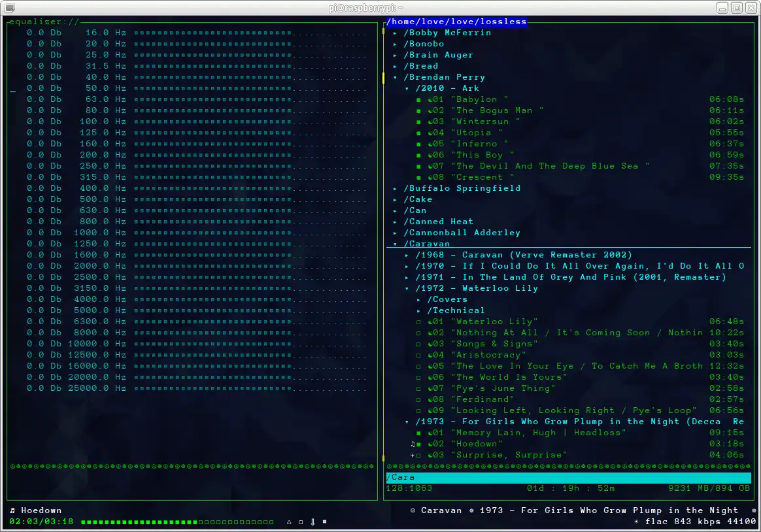Screen dimensions: 761x532
Task: Click the playback progress bar
Action: [x=177, y=522]
